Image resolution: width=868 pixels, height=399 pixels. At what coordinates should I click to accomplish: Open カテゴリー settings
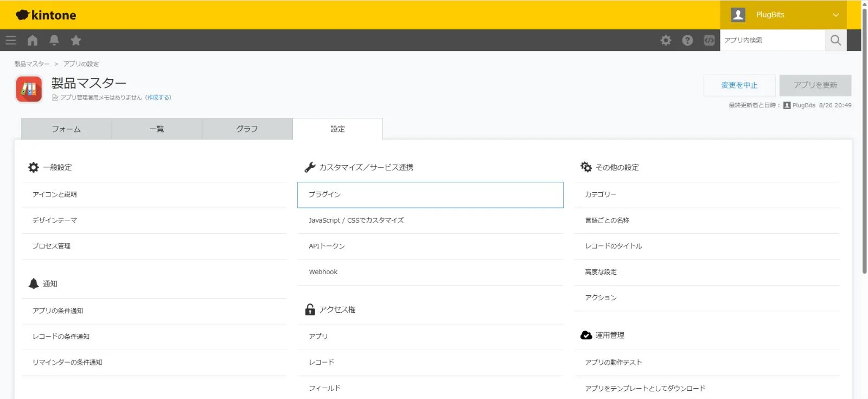tap(707, 194)
